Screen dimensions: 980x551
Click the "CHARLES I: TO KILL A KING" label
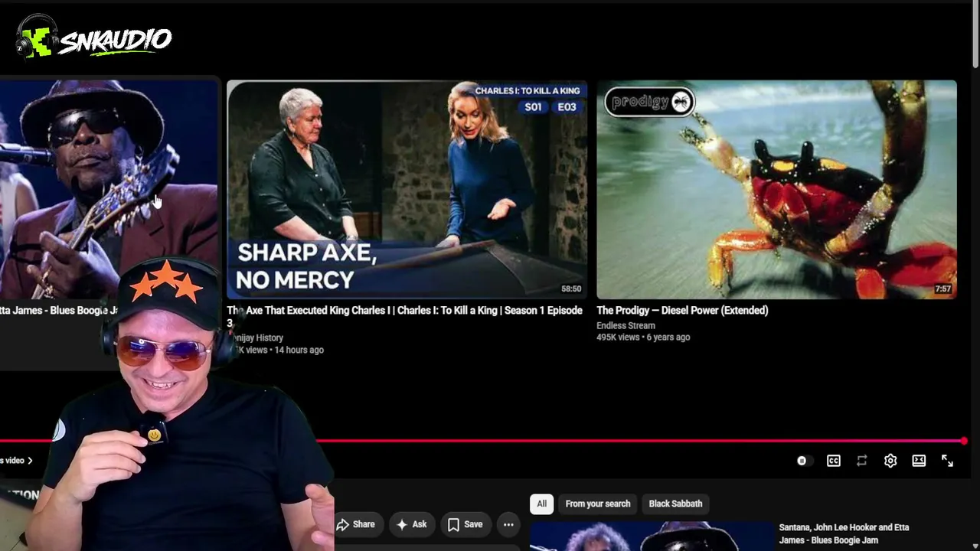click(528, 90)
